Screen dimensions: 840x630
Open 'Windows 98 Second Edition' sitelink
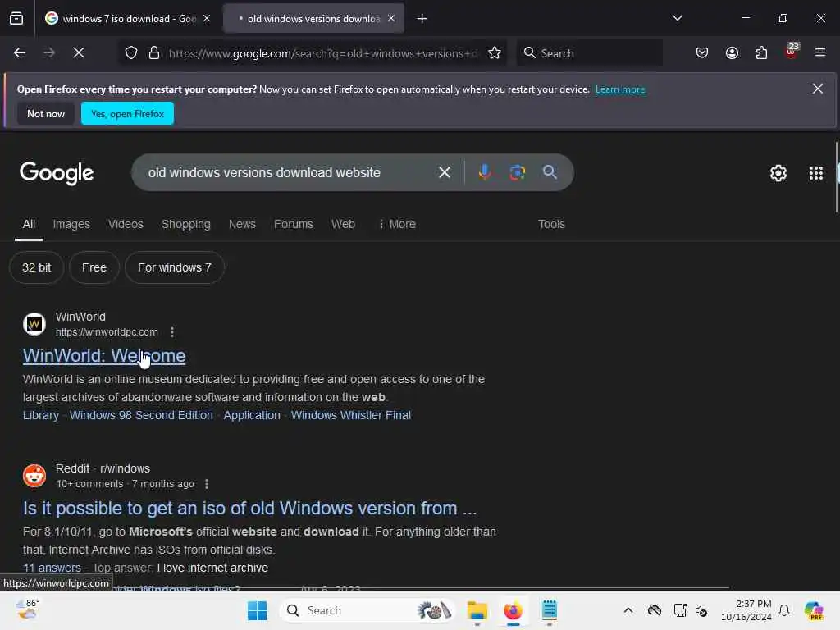[x=141, y=415]
